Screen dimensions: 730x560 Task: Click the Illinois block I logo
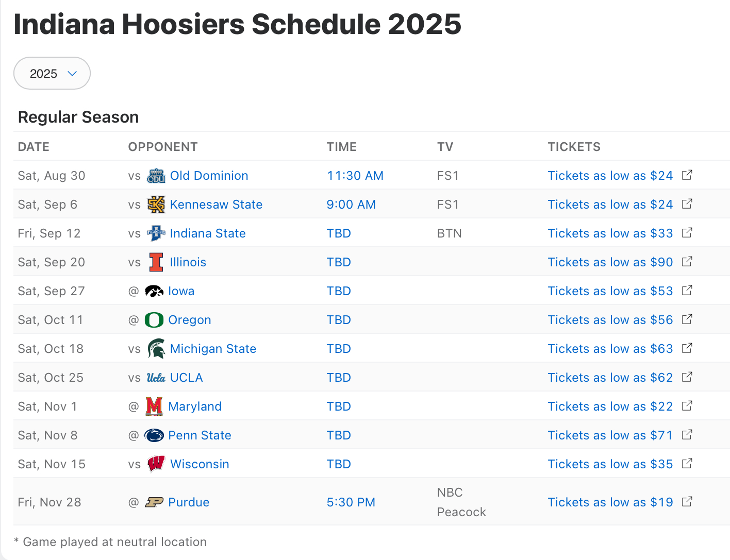[x=156, y=262]
